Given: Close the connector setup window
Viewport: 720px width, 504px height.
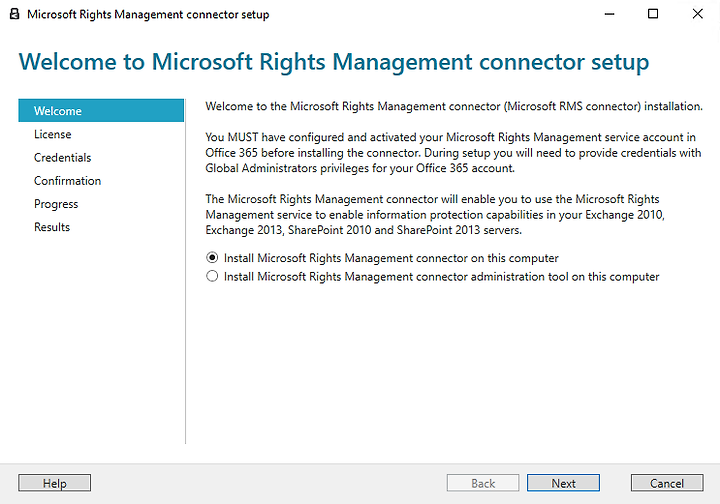Looking at the screenshot, I should pyautogui.click(x=697, y=14).
